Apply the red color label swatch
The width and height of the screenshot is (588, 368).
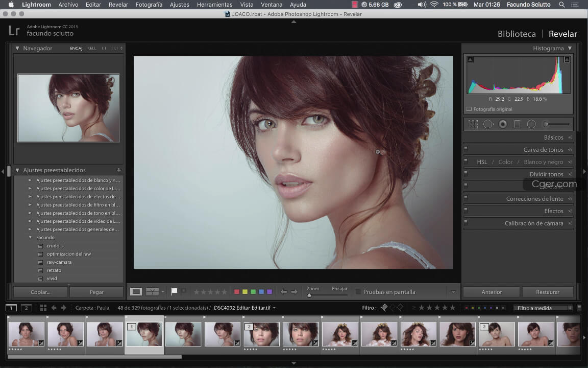click(x=237, y=292)
